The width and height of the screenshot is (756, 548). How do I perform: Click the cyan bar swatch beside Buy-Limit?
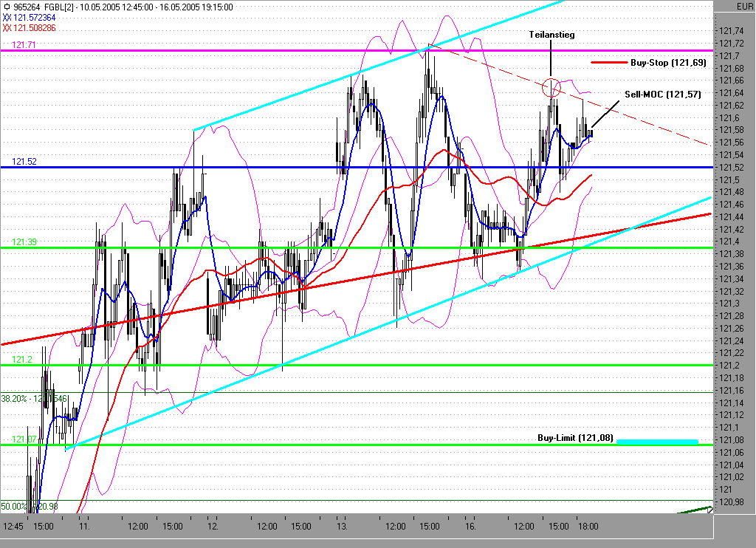click(657, 442)
